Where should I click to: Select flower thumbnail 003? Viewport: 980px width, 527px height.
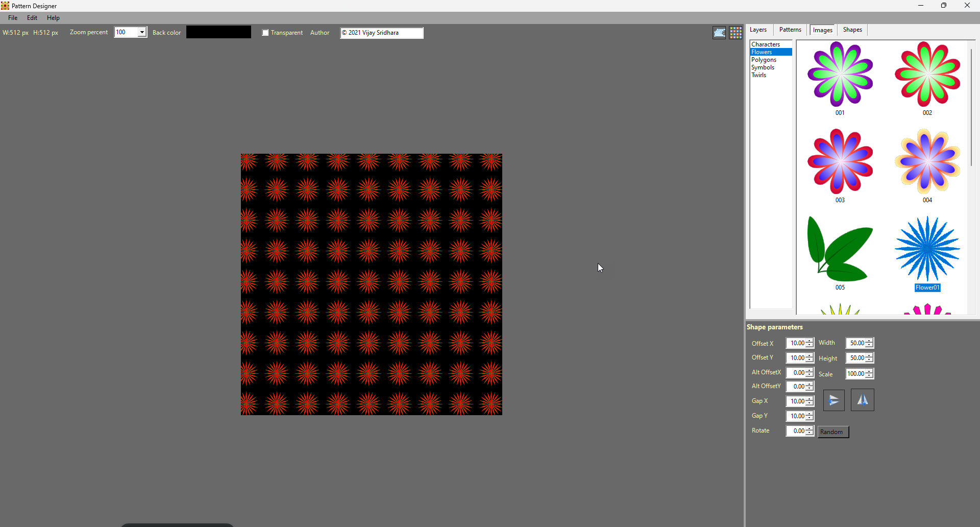tap(840, 162)
